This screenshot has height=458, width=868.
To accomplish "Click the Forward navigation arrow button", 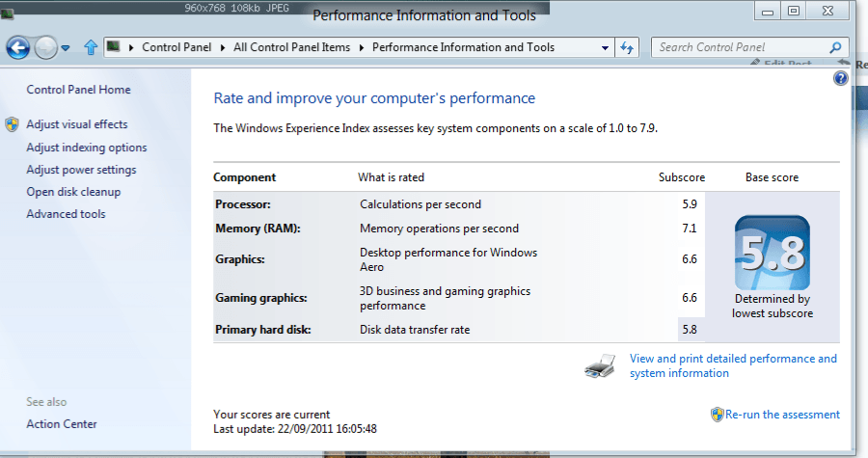I will [x=45, y=47].
